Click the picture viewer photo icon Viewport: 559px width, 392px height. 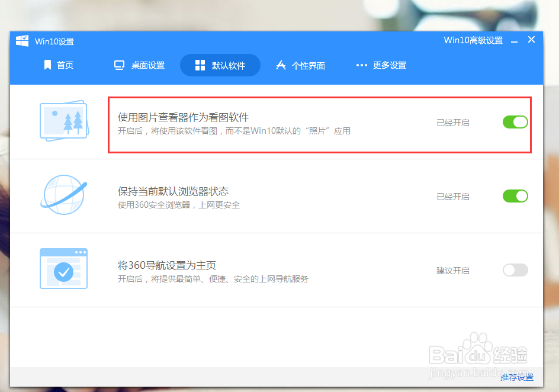[x=64, y=121]
